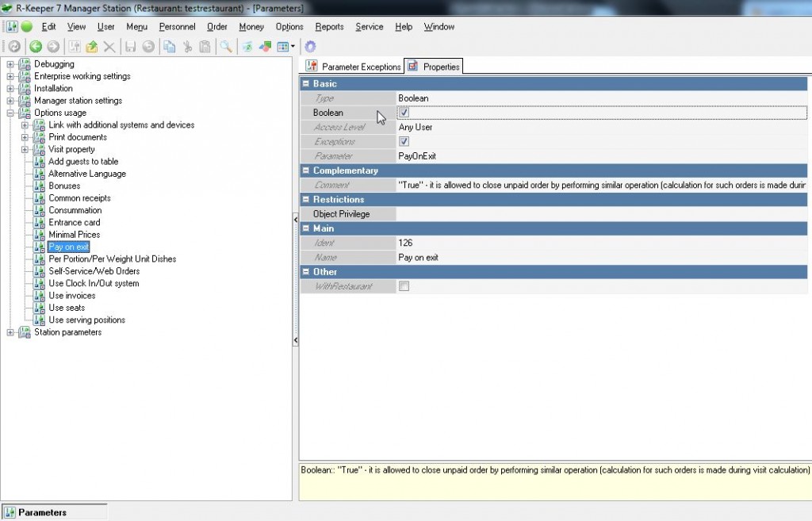
Task: Select the Entrance card parameter
Action: tap(74, 223)
